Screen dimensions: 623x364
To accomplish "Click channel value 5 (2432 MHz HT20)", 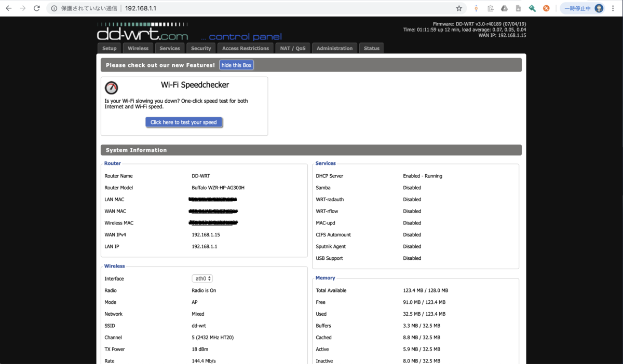I will (213, 338).
